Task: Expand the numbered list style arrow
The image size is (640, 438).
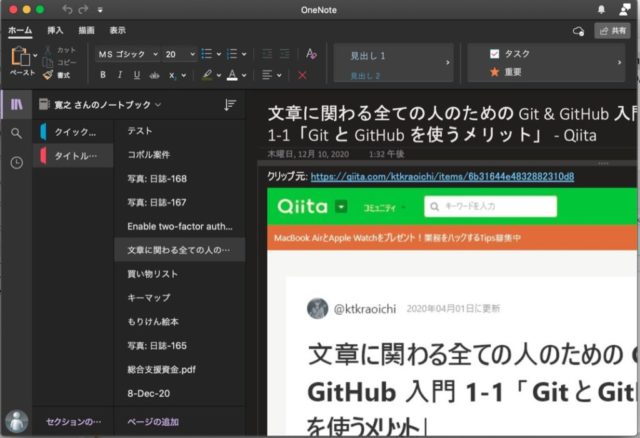Action: pos(244,54)
